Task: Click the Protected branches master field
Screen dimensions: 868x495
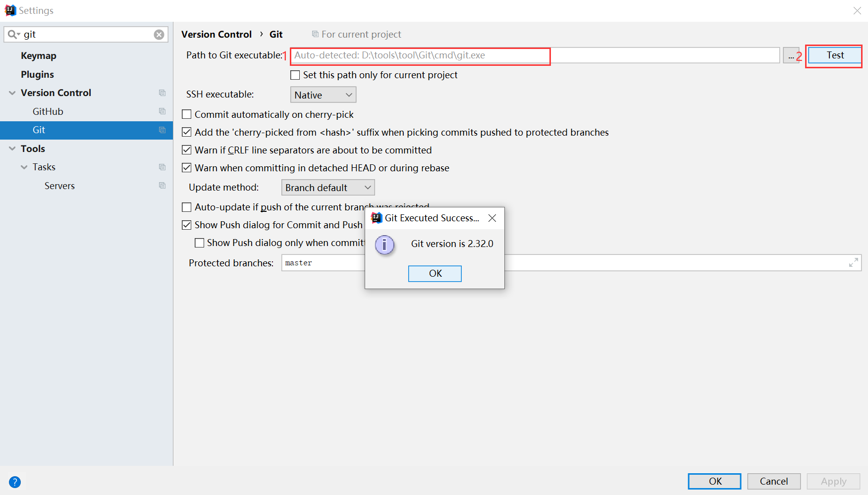Action: tap(572, 263)
